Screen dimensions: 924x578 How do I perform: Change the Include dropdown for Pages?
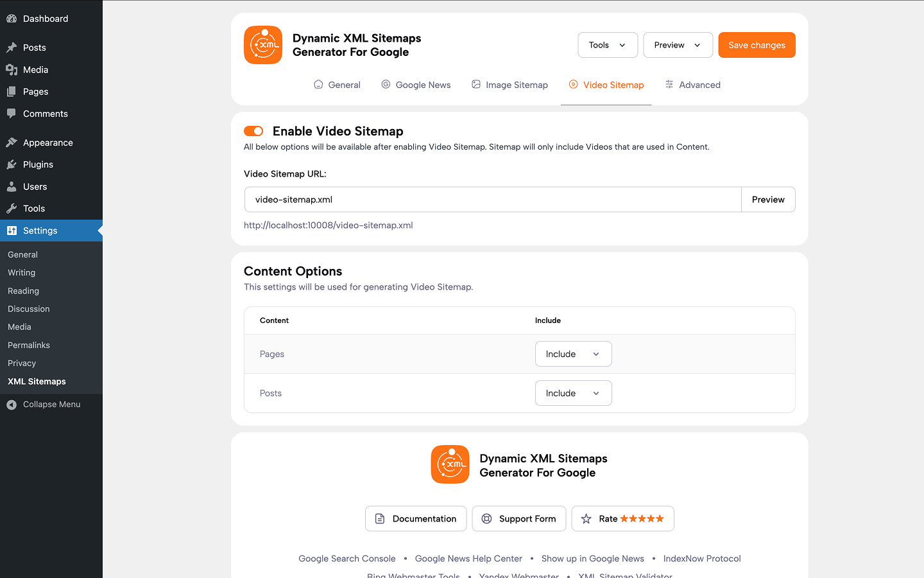573,354
